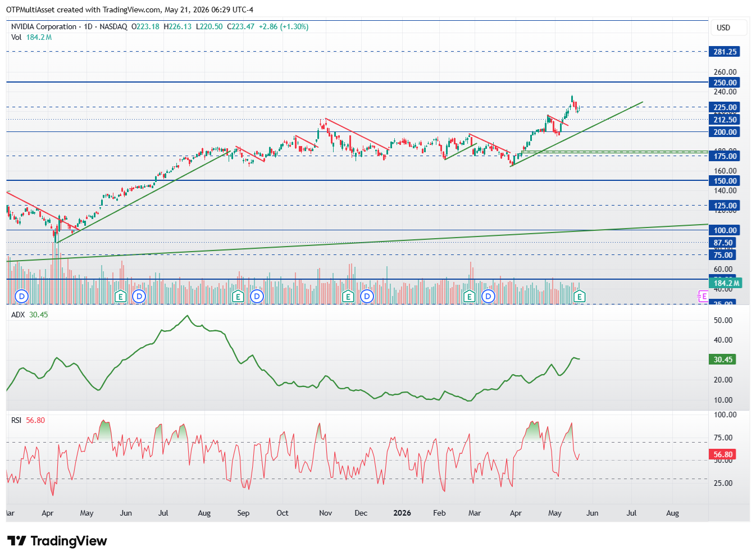The height and width of the screenshot is (560, 756).
Task: Open the earnings marker in late August 2025
Action: (x=238, y=296)
